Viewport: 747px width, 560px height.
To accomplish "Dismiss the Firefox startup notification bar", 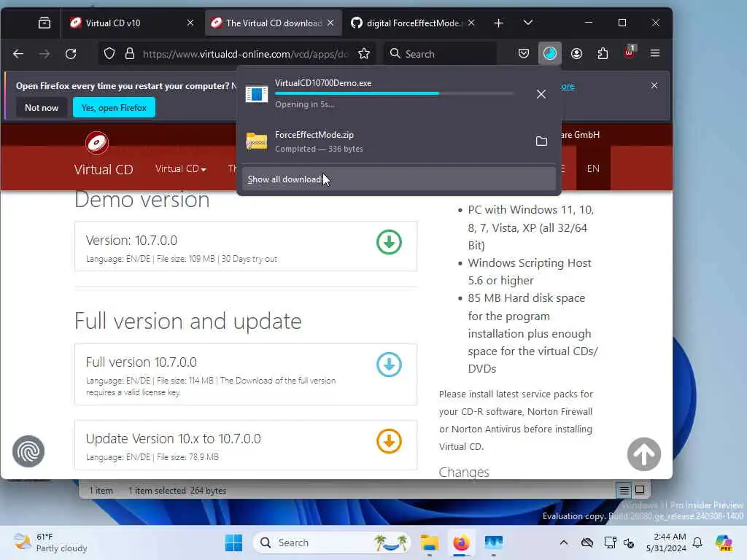I will [x=654, y=86].
